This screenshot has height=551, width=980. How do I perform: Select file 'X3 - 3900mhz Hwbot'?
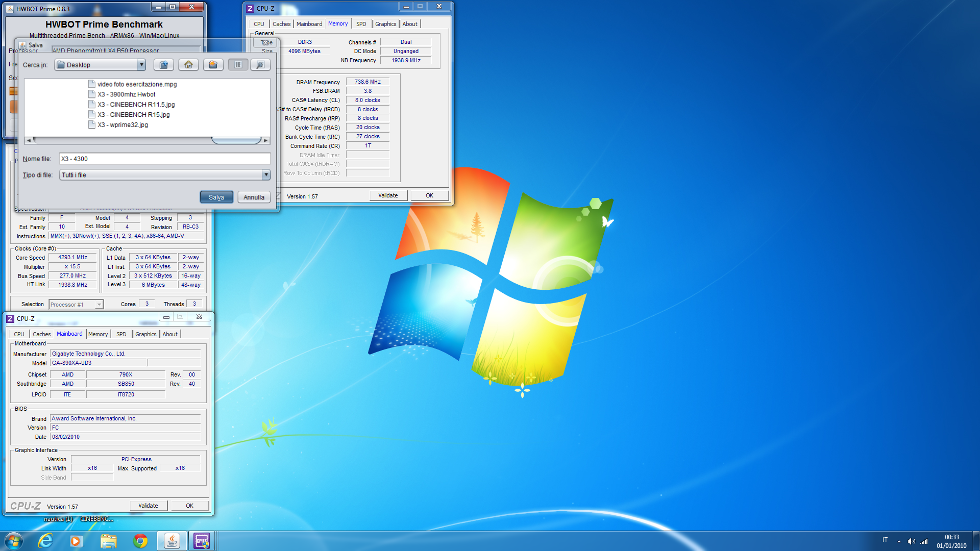(x=127, y=94)
